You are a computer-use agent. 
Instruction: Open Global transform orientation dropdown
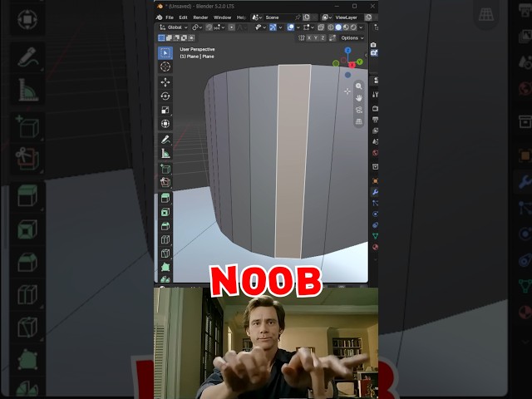click(174, 27)
